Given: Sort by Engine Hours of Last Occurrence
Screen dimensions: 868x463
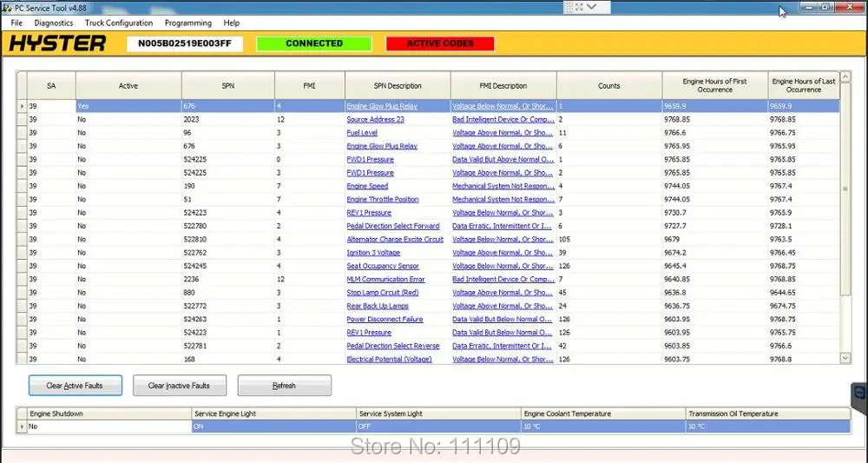Looking at the screenshot, I should [804, 85].
